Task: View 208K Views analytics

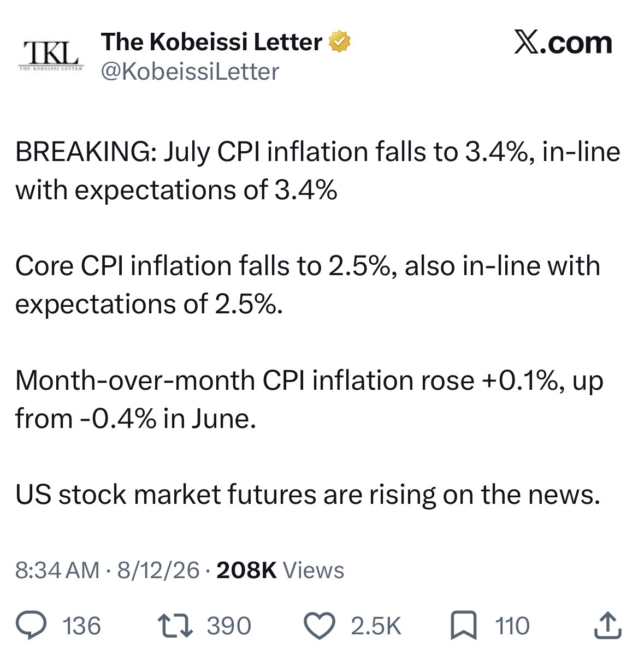Action: pos(280,570)
